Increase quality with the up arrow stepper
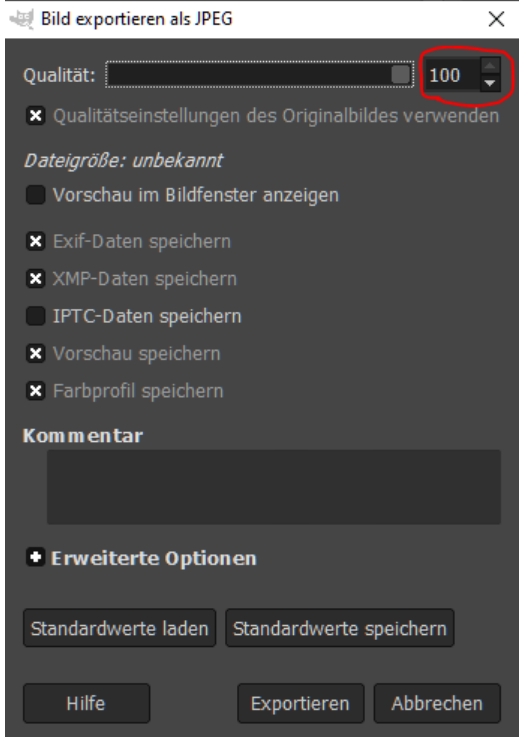The width and height of the screenshot is (530, 744). point(491,66)
